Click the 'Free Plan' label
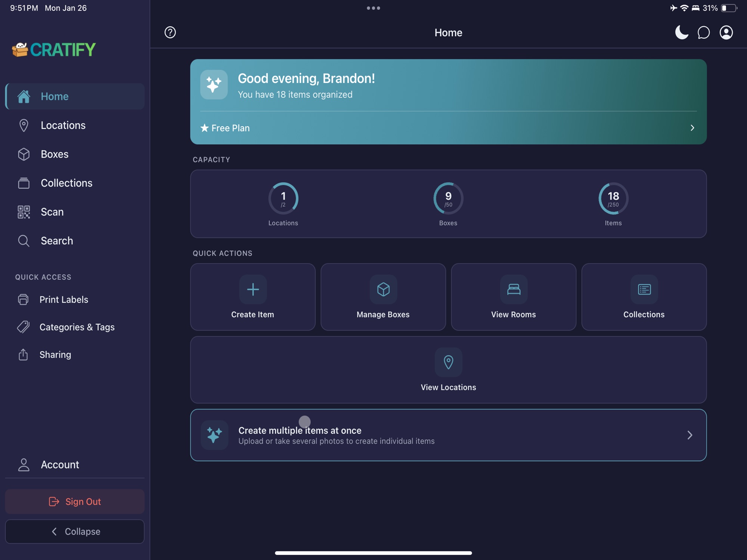The image size is (747, 560). coord(230,128)
